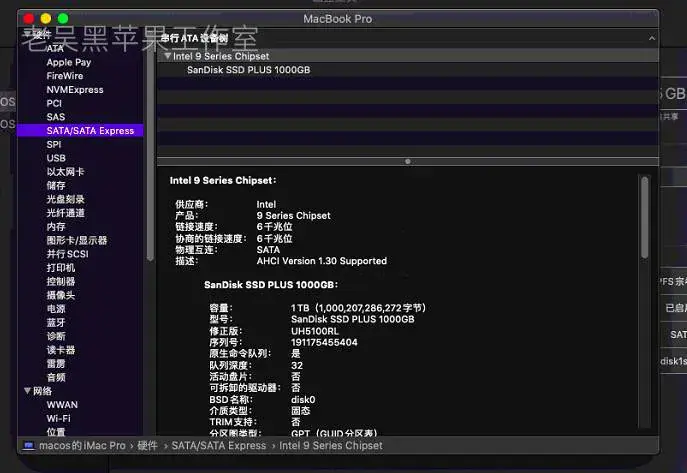
Task: Select WWAN under 网络
Action: tap(62, 405)
